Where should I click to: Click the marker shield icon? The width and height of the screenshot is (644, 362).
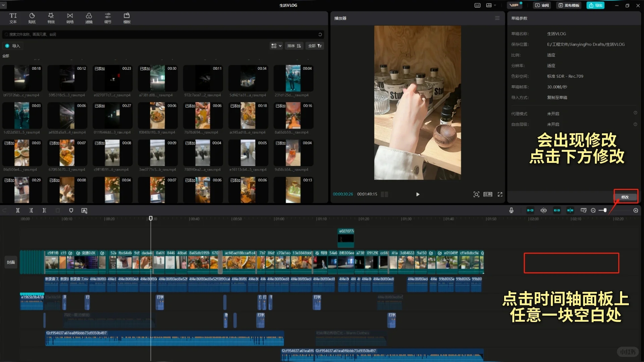71,210
